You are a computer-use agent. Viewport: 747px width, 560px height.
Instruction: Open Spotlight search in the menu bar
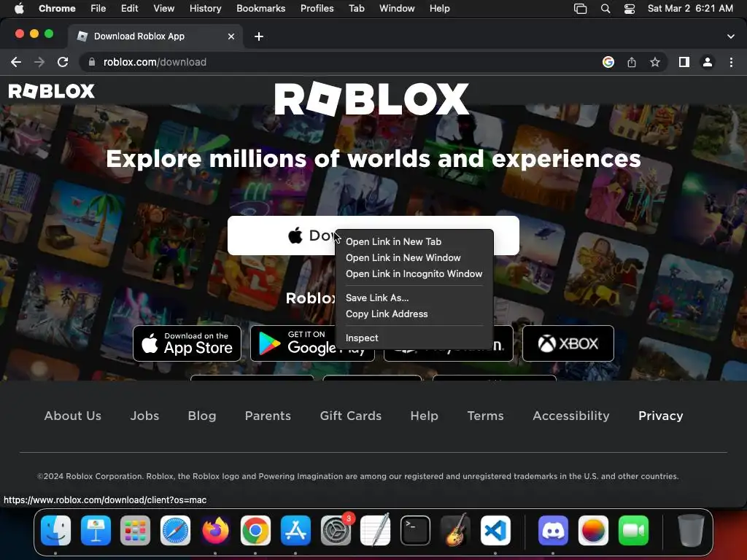(605, 9)
